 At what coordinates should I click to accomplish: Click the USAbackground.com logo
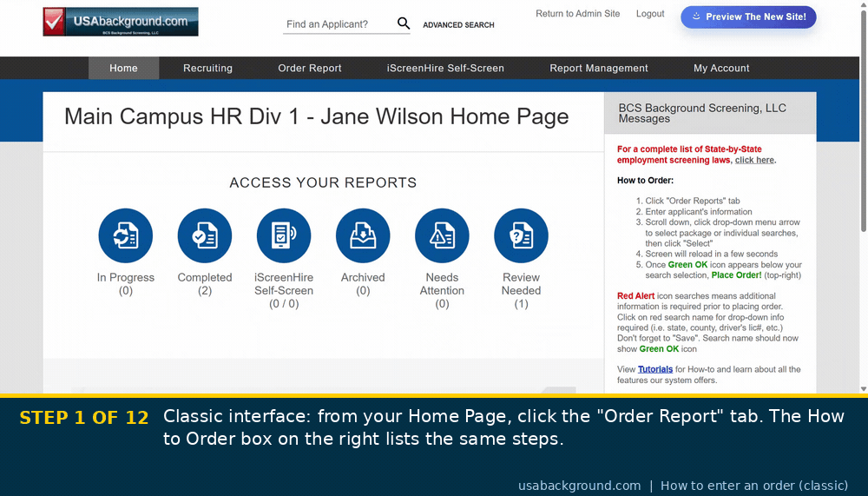[x=121, y=22]
